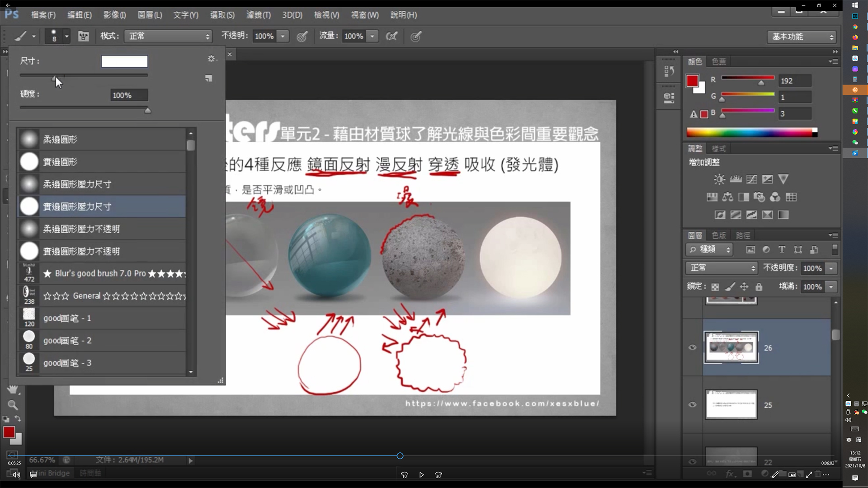The height and width of the screenshot is (488, 868).
Task: Open the 濾鏡(T) menu
Action: pyautogui.click(x=259, y=15)
